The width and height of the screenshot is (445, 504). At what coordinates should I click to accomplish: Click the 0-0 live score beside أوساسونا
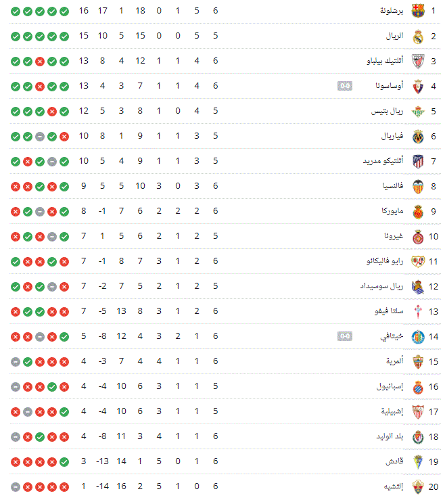click(x=346, y=86)
